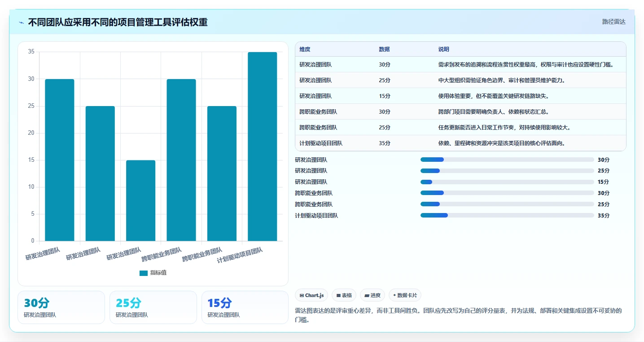Click the footer paragraph starting 雷达图表达的是
The height and width of the screenshot is (342, 644).
click(x=458, y=315)
